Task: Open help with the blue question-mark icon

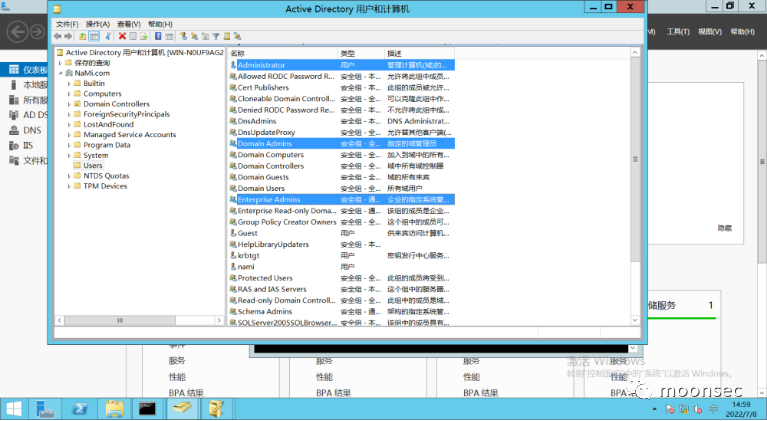Action: (x=158, y=36)
